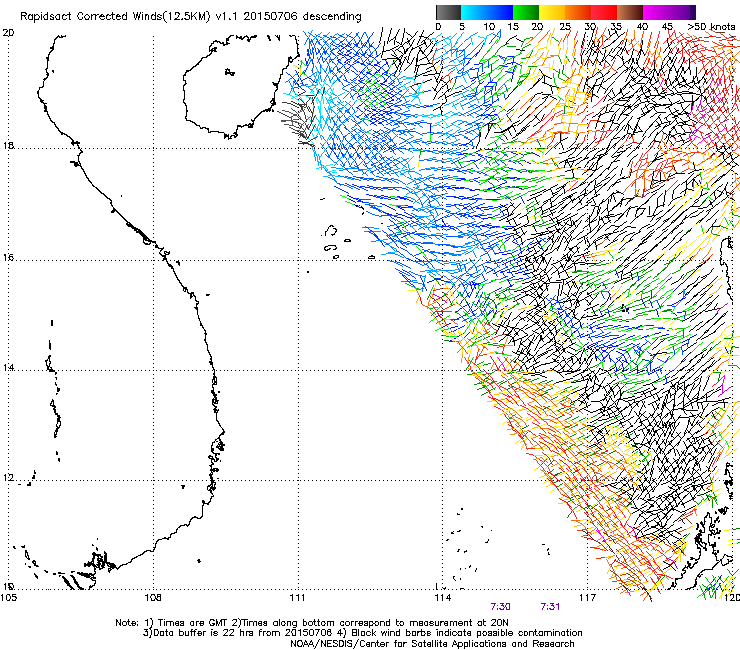Click the latitude label '12'
This screenshot has height=650, width=740.
click(x=8, y=478)
